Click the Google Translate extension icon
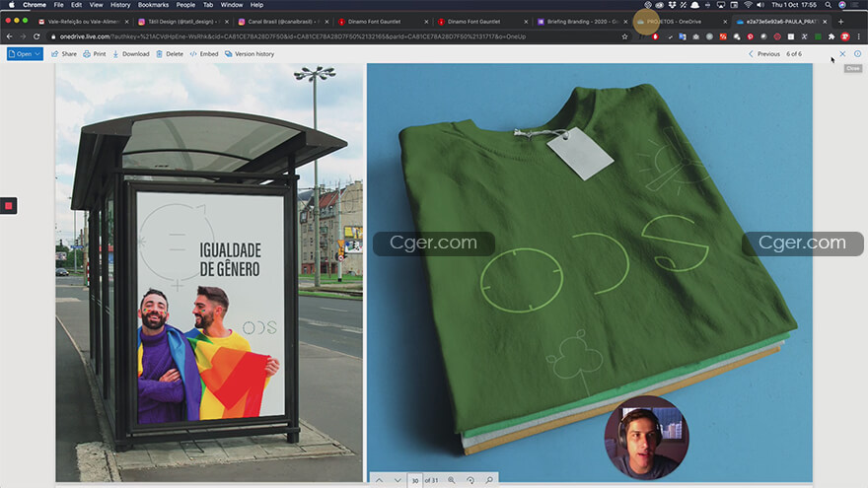868x488 pixels. tap(683, 36)
